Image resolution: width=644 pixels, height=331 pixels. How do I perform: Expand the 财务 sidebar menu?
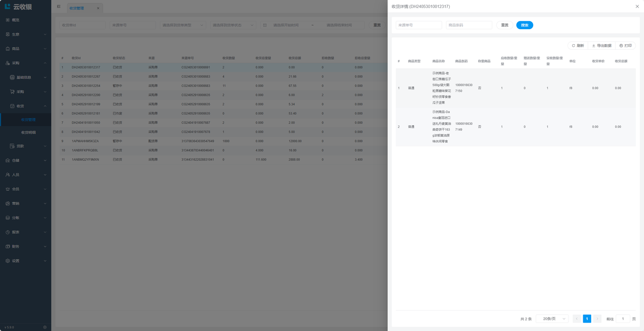coord(25,246)
